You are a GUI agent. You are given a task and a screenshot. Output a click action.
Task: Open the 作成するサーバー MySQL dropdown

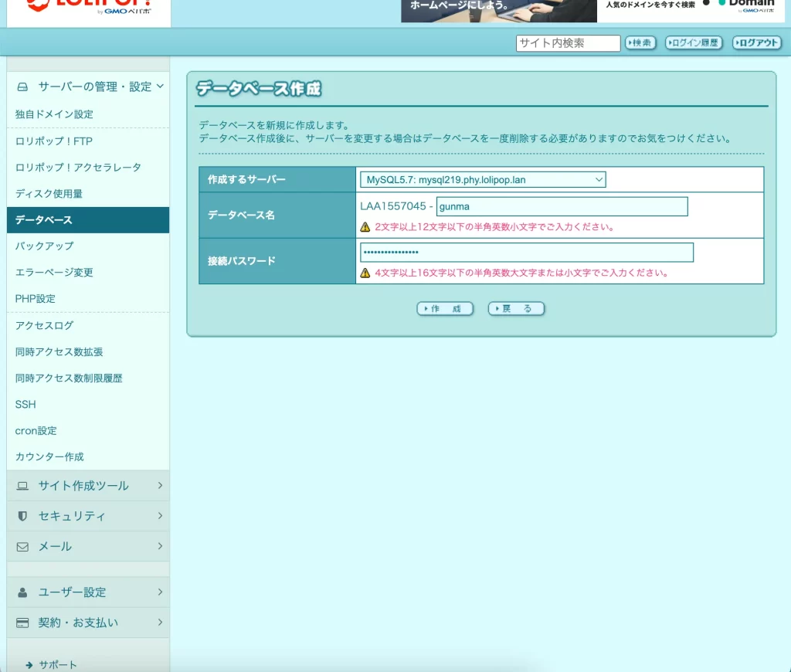[x=483, y=180]
